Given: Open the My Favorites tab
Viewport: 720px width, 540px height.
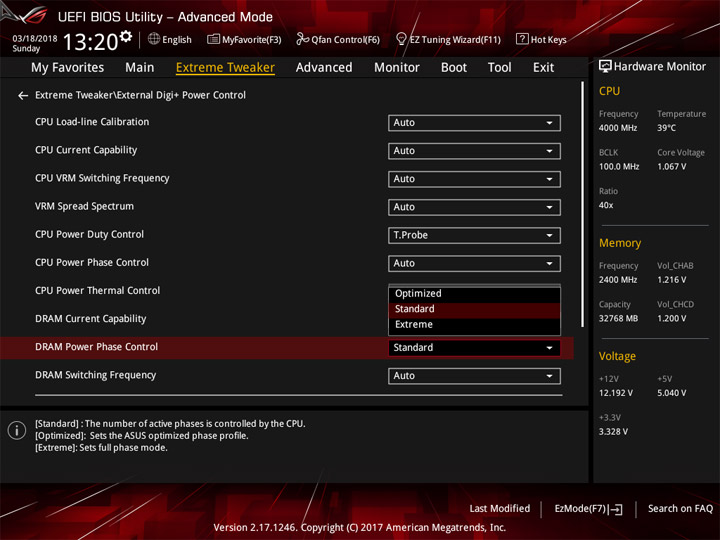Looking at the screenshot, I should coord(68,68).
